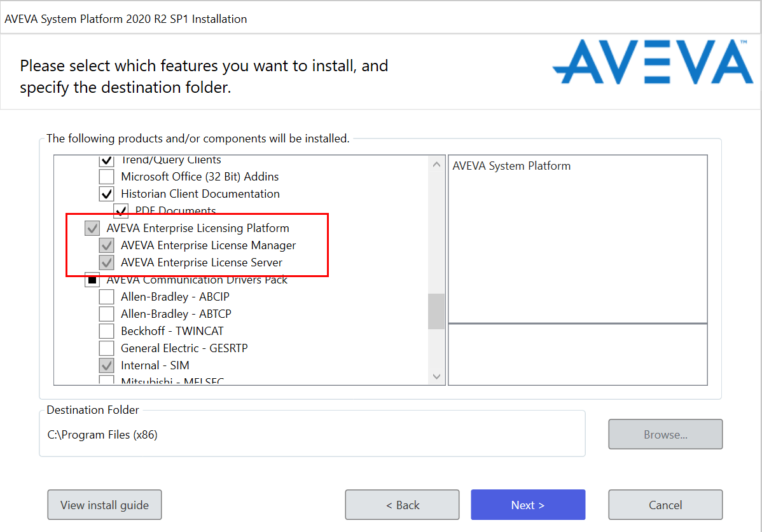Cancel the AVEVA installation
762x532 pixels.
tap(665, 504)
